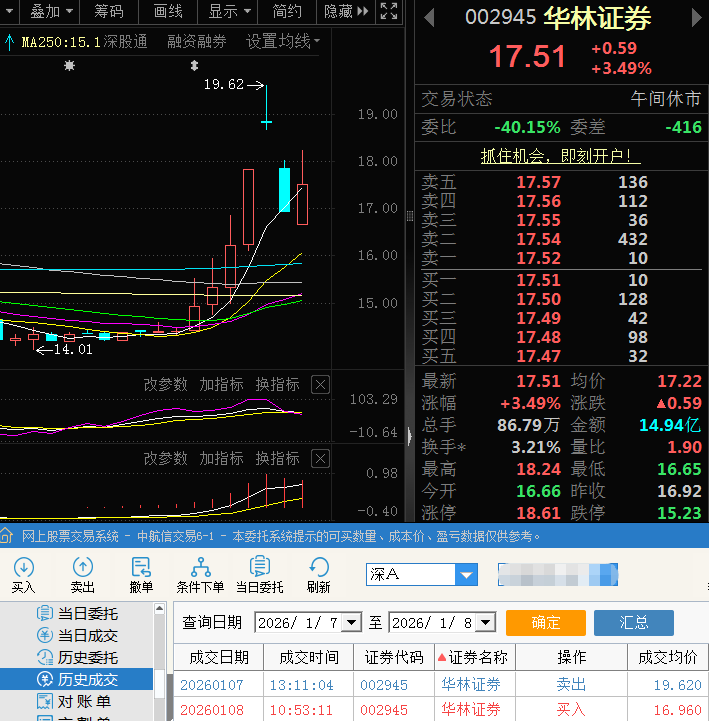The width and height of the screenshot is (709, 721).
Task: Click the panel splitter handle beside chart
Action: 410,216
